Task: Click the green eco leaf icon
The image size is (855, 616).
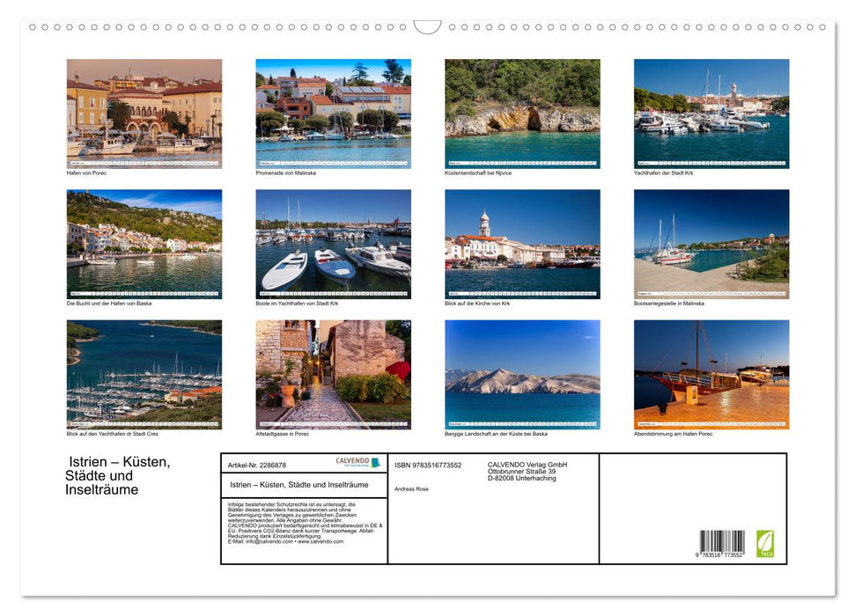Action: 765,544
